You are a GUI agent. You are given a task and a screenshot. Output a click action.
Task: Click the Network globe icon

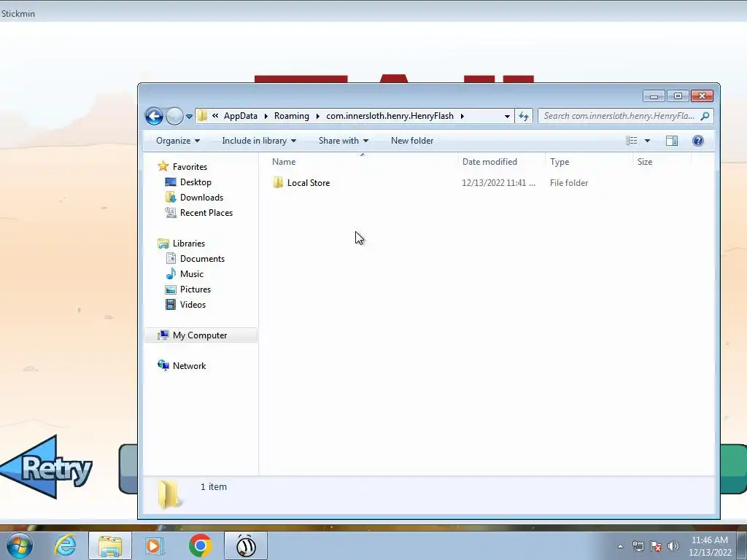[163, 365]
